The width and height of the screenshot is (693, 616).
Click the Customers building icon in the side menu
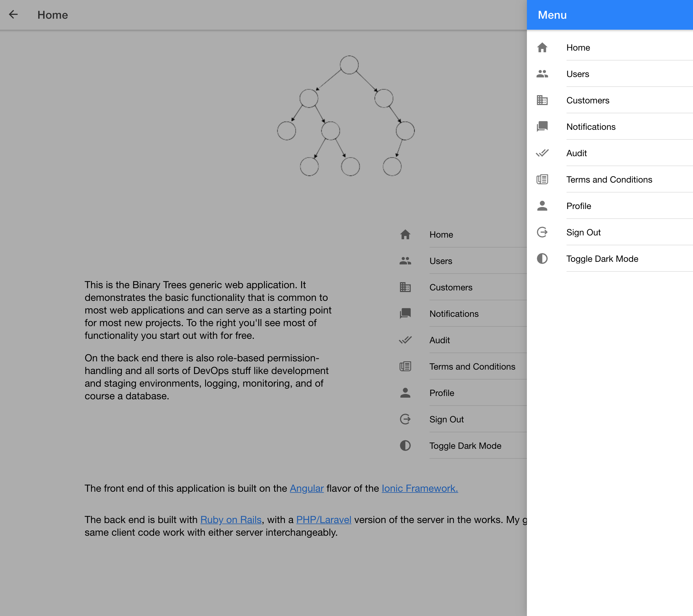pyautogui.click(x=542, y=100)
